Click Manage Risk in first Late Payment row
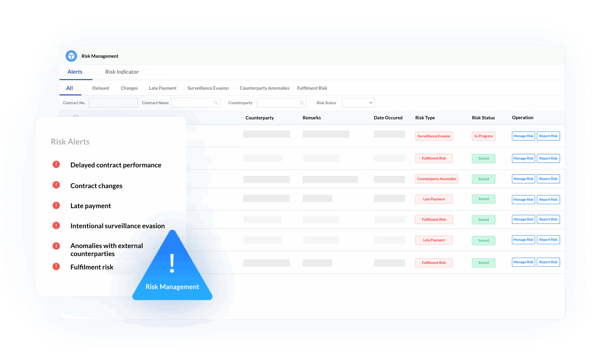Screen dimensions: 602x364 pyautogui.click(x=523, y=200)
